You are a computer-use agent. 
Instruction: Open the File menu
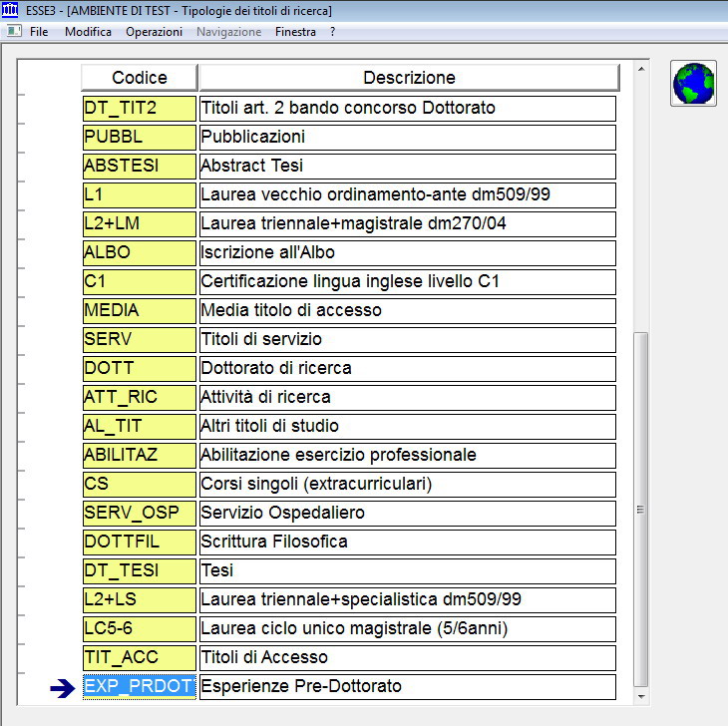[x=39, y=32]
